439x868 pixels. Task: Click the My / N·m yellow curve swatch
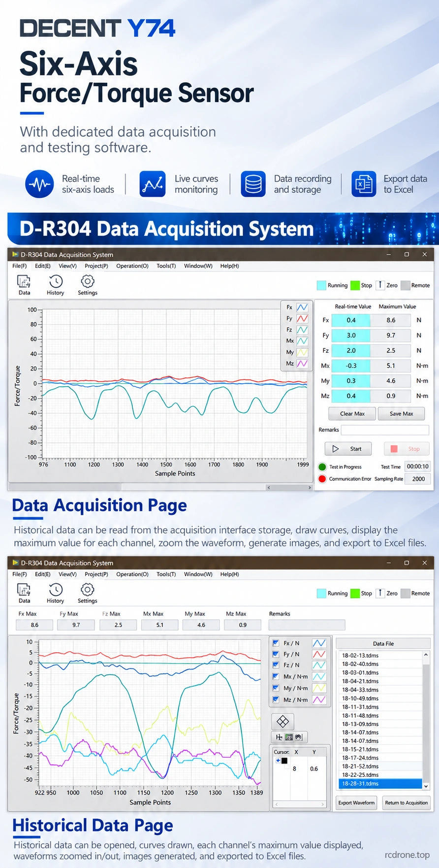coord(319,688)
